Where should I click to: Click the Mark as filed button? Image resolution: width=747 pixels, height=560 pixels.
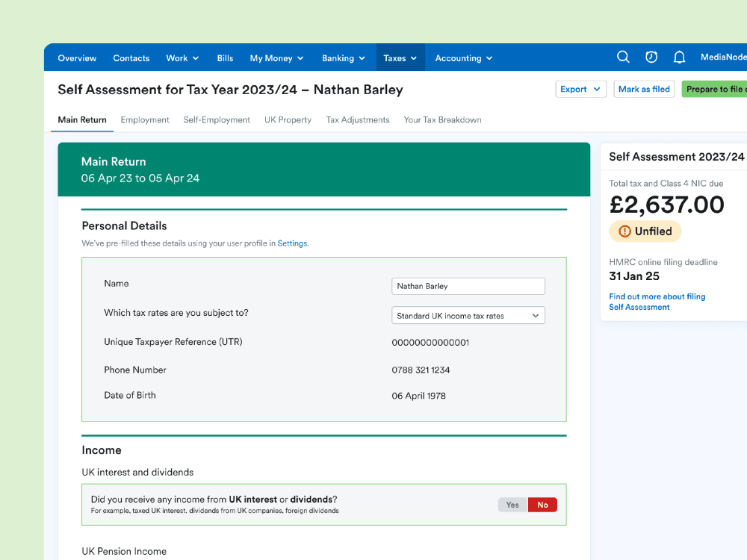point(644,88)
